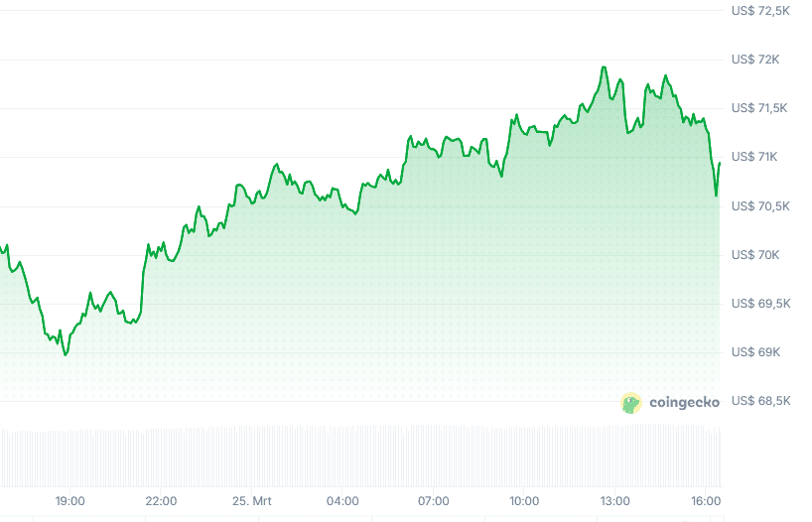
Task: Click the US$ 69K price axis label
Action: (x=755, y=352)
